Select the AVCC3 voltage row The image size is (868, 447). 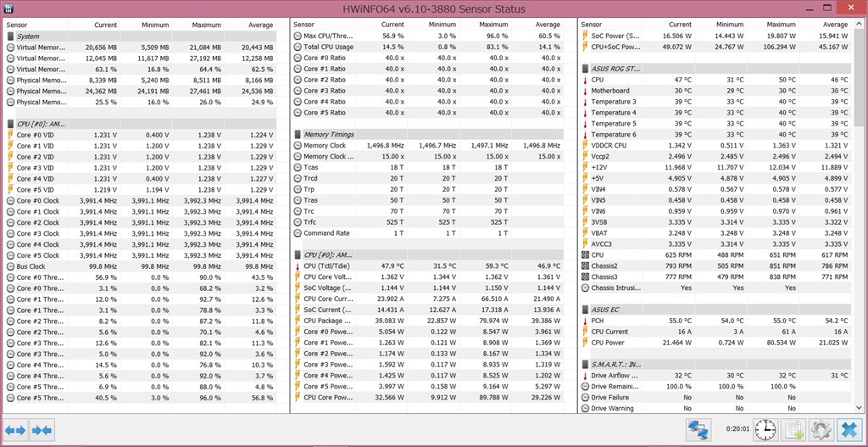click(715, 244)
